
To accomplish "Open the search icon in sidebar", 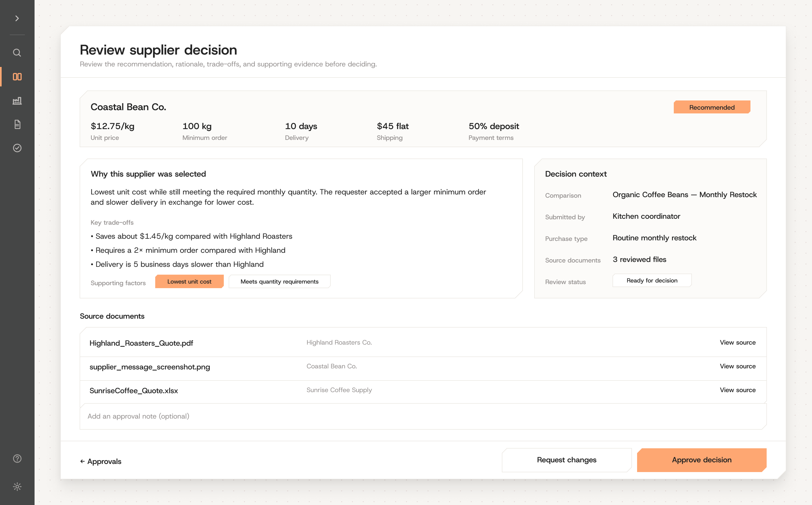I will (17, 52).
